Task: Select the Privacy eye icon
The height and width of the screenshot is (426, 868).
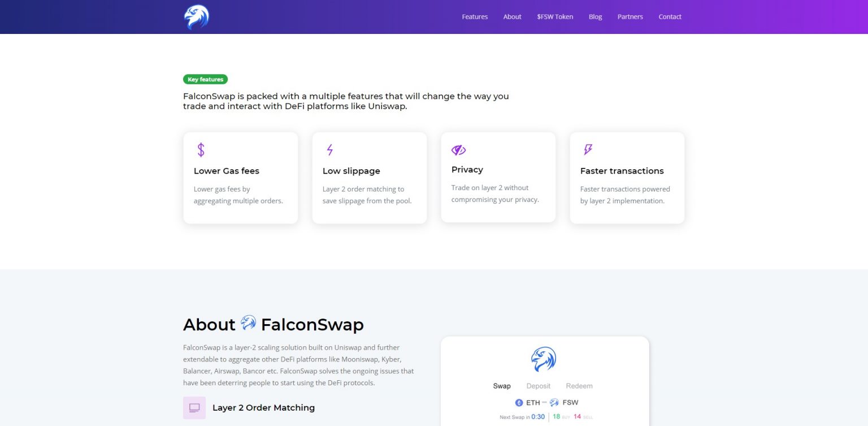Action: point(458,149)
